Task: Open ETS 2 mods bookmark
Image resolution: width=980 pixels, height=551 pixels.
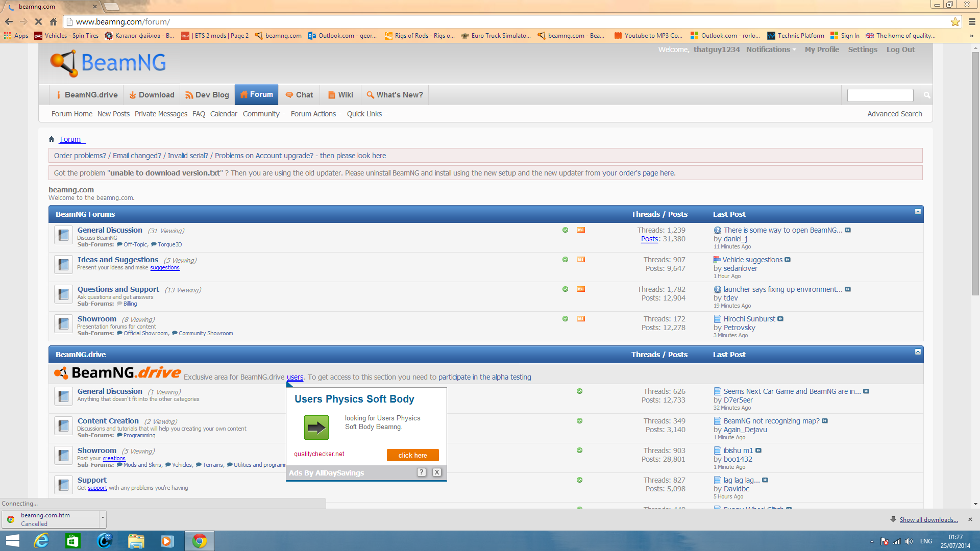Action: [215, 36]
